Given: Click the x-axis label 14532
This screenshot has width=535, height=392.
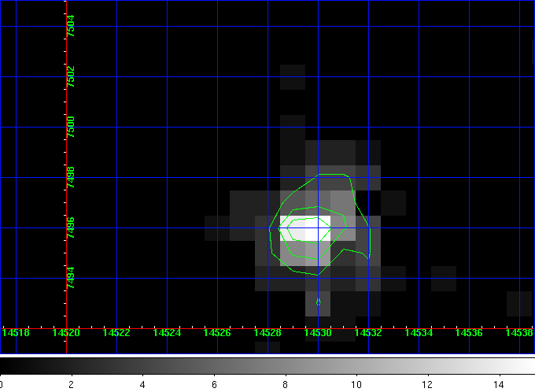Looking at the screenshot, I should click(x=368, y=333).
